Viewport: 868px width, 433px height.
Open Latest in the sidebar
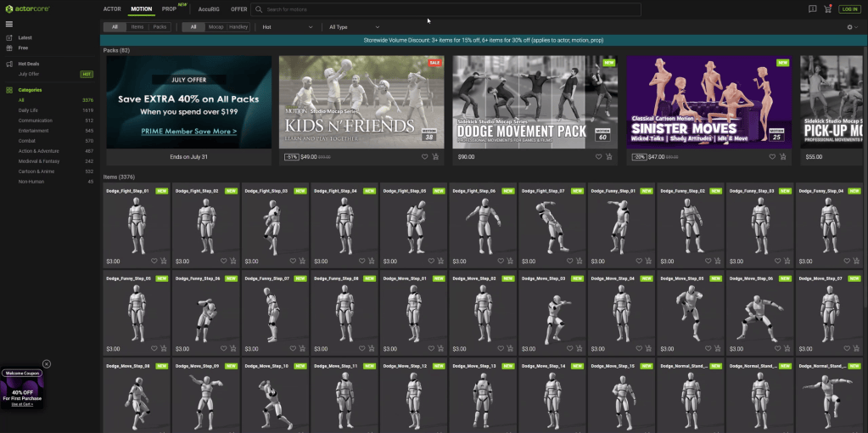25,37
